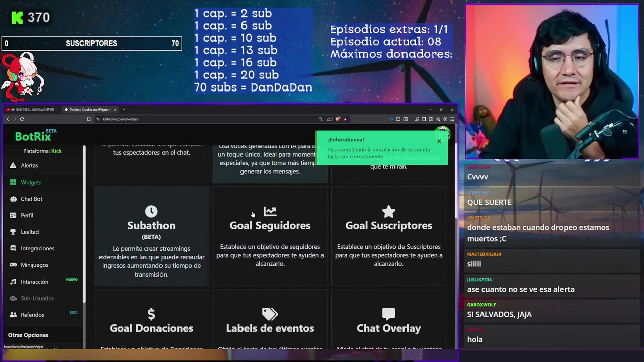
Task: Click the share icon in the address bar
Action: pos(329,119)
